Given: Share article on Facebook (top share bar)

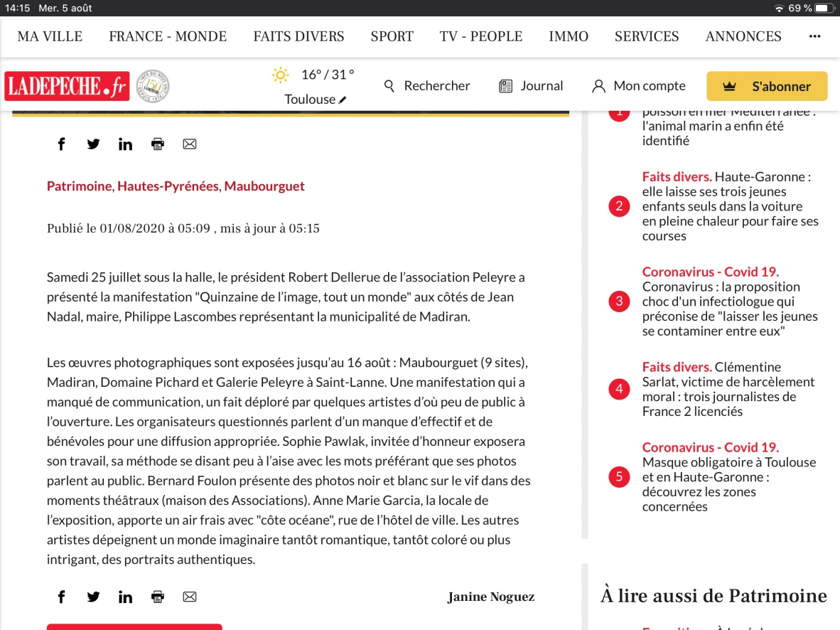Looking at the screenshot, I should pyautogui.click(x=62, y=144).
